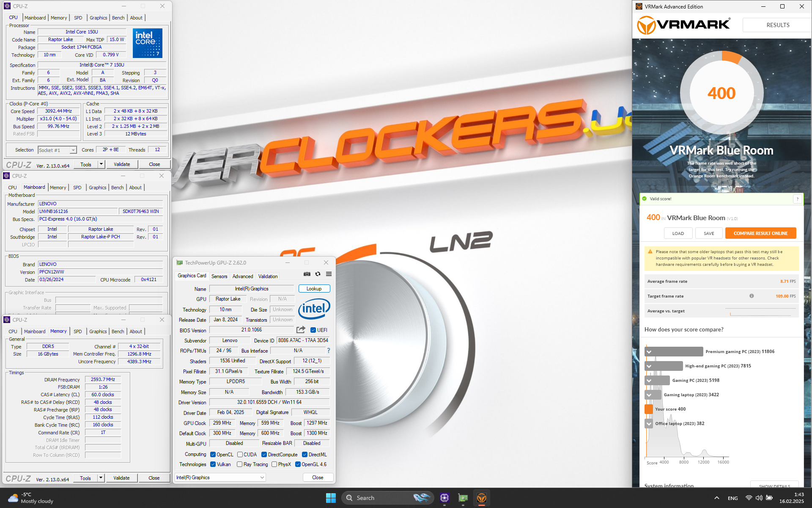Click the GPU-Z Lookup button
Viewport: 812px width, 508px height.
(x=314, y=289)
